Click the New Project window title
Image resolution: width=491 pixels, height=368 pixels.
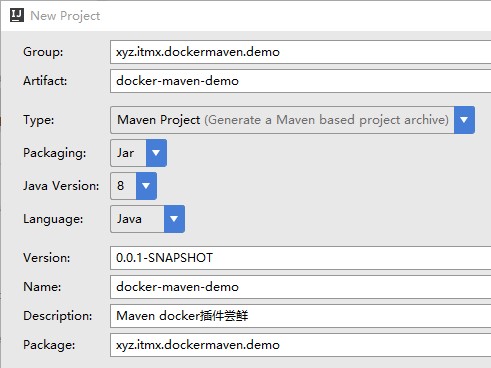(65, 16)
